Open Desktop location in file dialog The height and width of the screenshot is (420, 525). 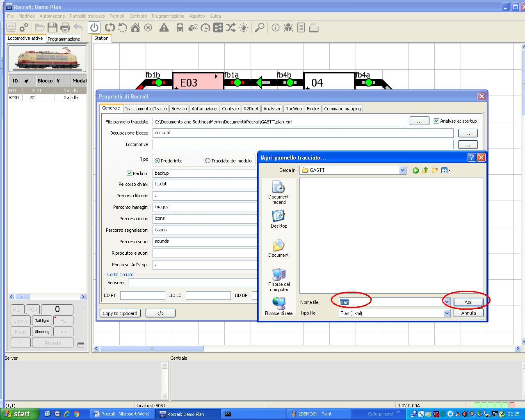279,219
